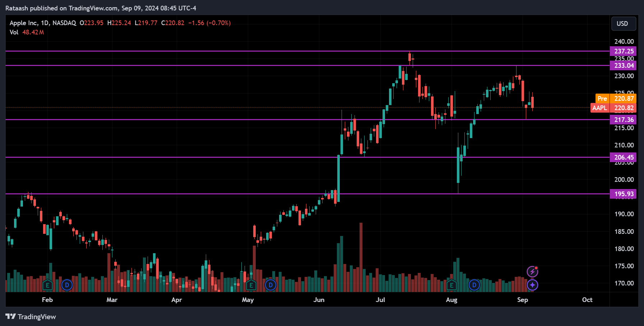
Task: Select the earnings E marker near Aug
Action: click(x=451, y=285)
